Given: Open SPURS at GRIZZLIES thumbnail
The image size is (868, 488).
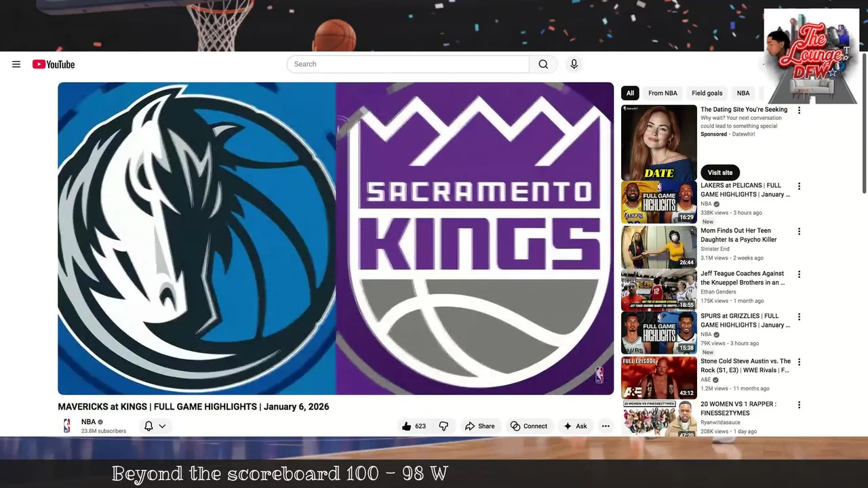Looking at the screenshot, I should [659, 333].
